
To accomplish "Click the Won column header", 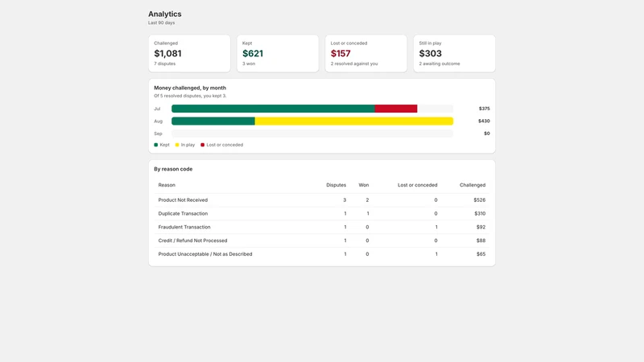I will (364, 185).
